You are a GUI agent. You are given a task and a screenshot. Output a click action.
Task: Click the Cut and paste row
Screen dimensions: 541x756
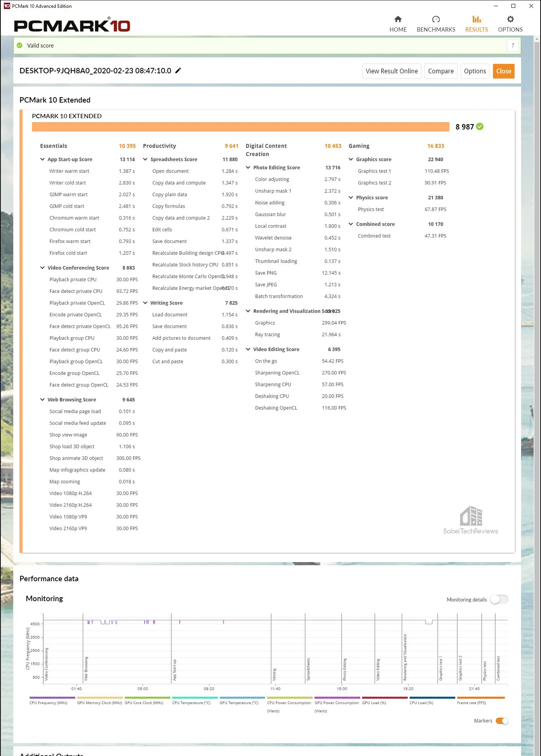(195, 361)
